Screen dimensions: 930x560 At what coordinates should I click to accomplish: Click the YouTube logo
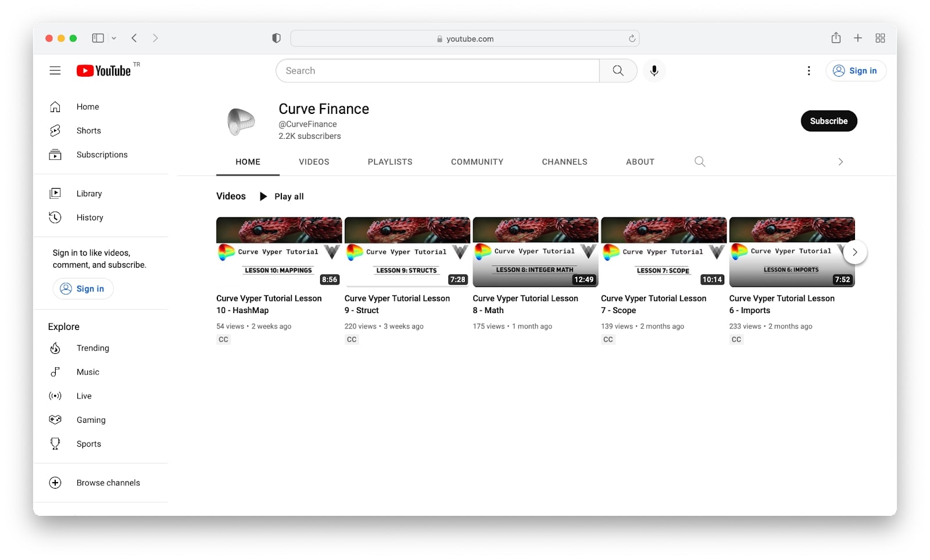point(104,70)
